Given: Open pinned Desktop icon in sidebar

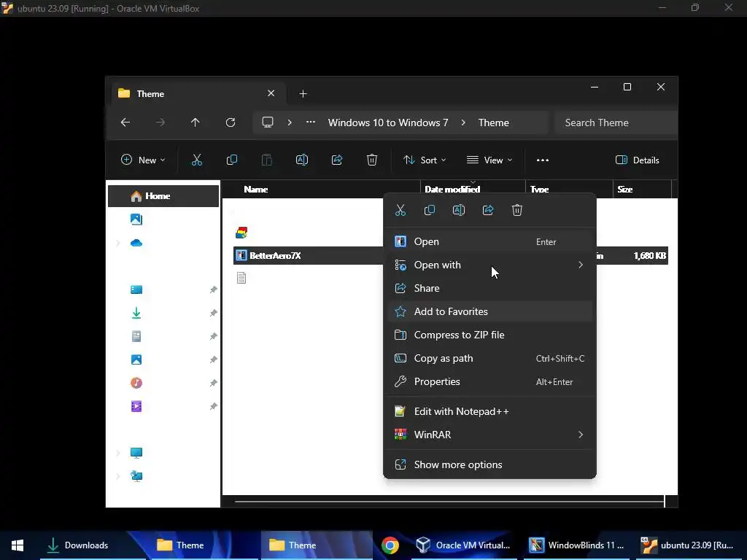Looking at the screenshot, I should pyautogui.click(x=136, y=289).
